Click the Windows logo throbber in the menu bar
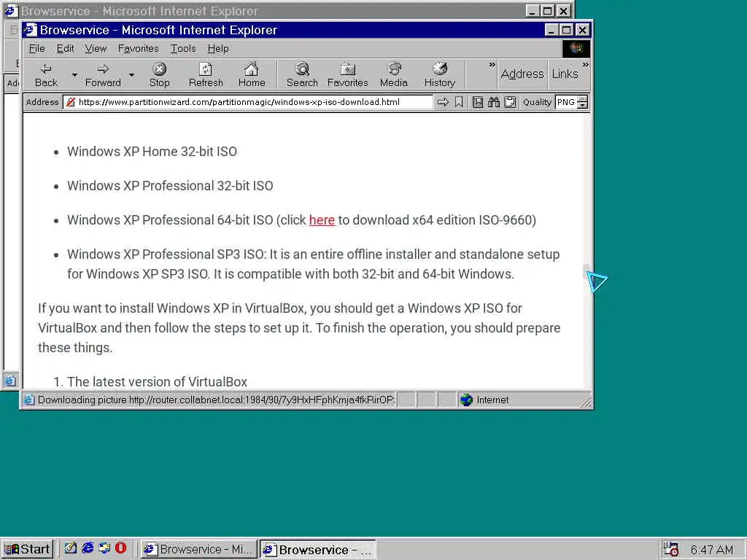The image size is (747, 560). (576, 48)
